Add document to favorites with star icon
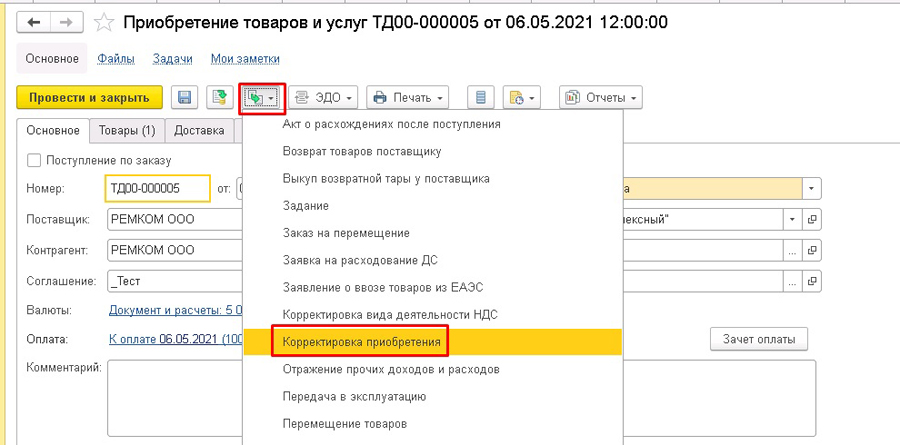This screenshot has height=445, width=900. [103, 22]
